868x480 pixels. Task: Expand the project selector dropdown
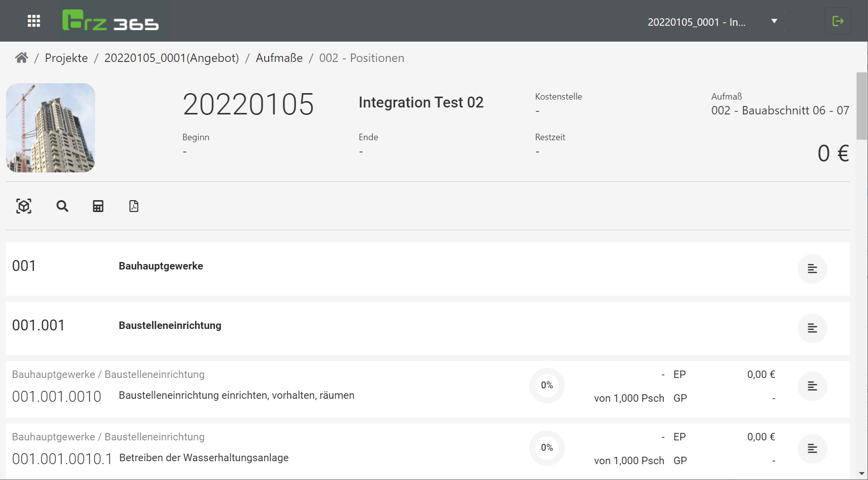pos(774,21)
